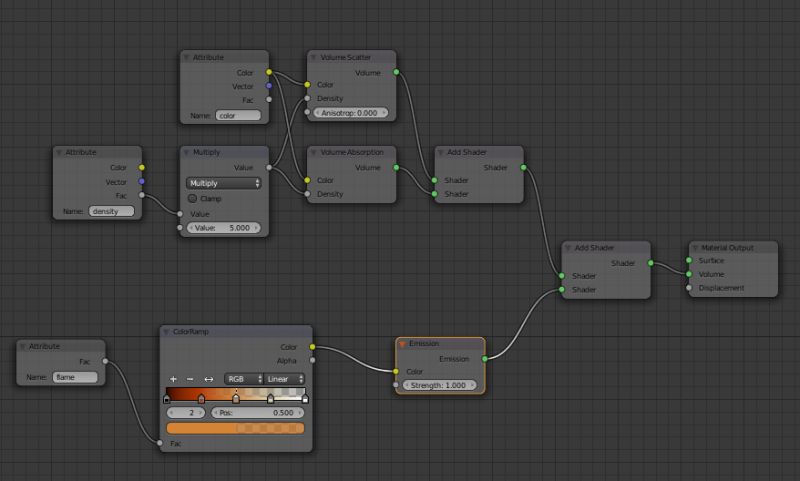Select the white color stop on the ColorRamp
Viewport: 800px width, 481px height.
(305, 399)
